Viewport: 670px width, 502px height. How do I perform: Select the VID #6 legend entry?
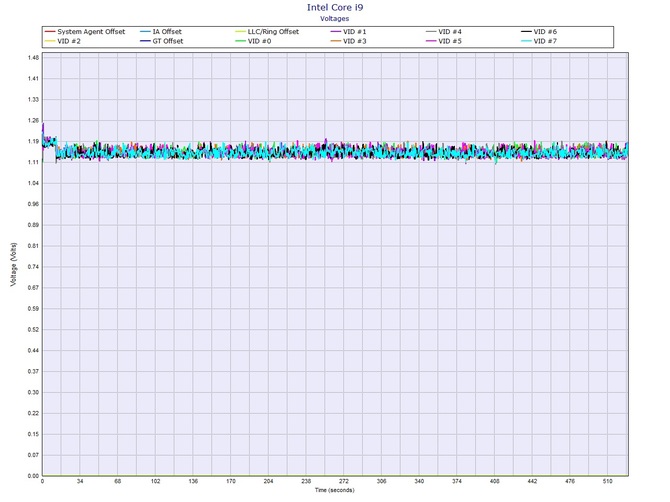click(539, 32)
